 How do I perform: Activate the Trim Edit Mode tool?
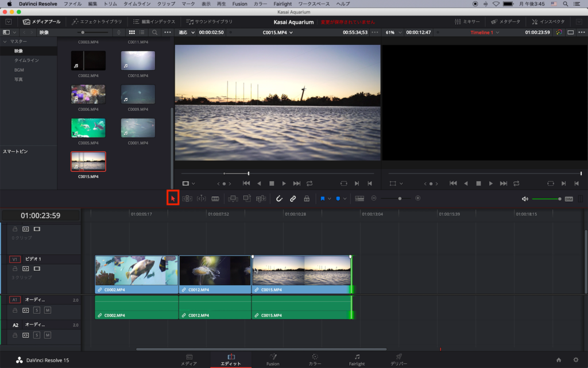(x=187, y=198)
